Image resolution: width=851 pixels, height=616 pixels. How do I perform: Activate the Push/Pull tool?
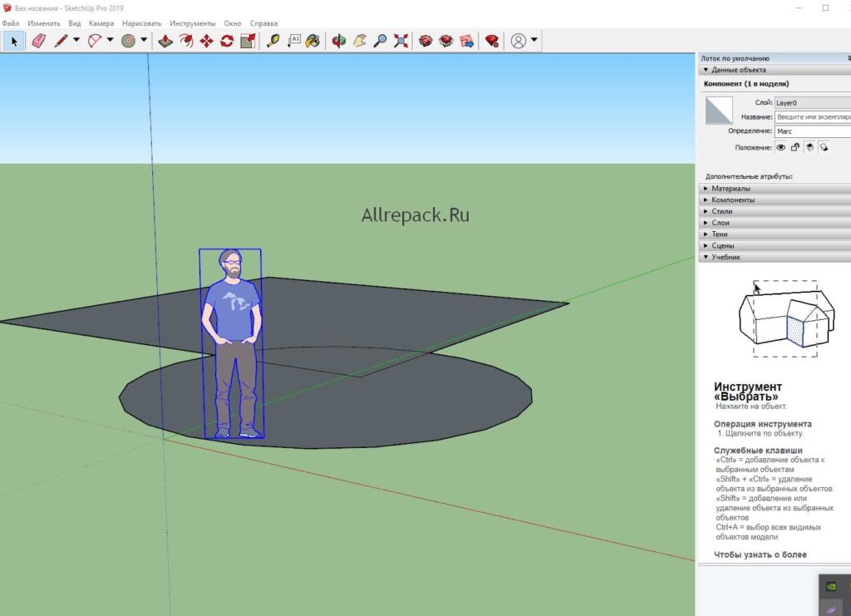[165, 41]
